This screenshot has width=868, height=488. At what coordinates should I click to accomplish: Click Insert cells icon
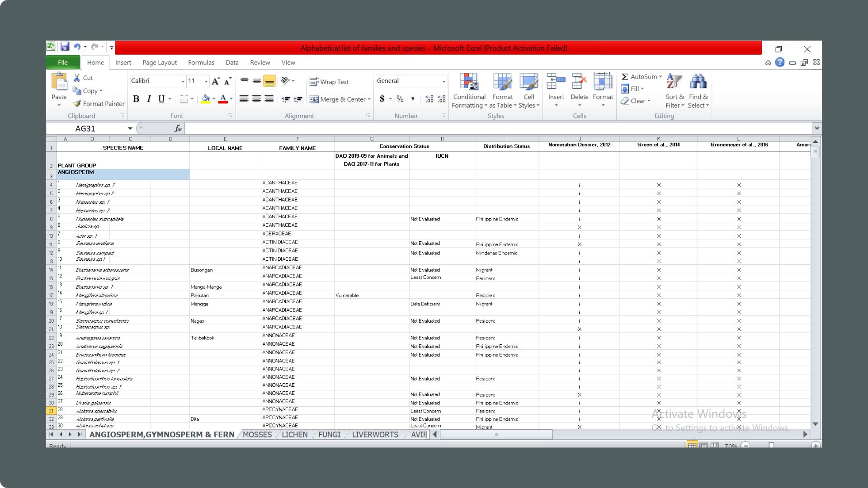pos(556,82)
